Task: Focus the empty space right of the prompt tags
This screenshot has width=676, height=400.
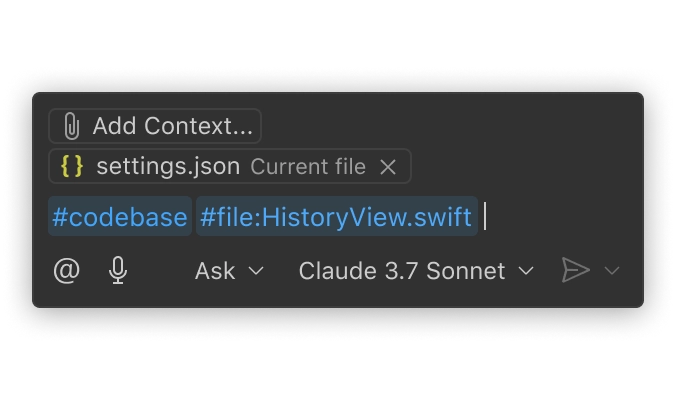Action: point(560,217)
